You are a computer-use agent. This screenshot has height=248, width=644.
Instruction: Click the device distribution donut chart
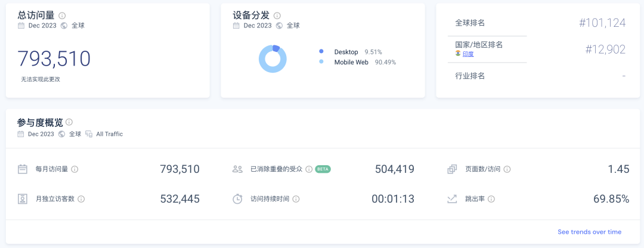coord(273,59)
